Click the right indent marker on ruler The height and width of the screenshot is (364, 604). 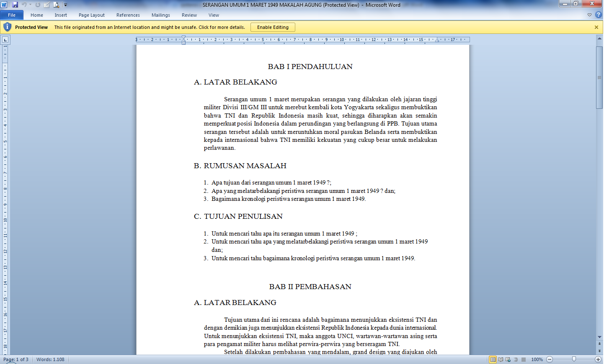[x=437, y=41]
